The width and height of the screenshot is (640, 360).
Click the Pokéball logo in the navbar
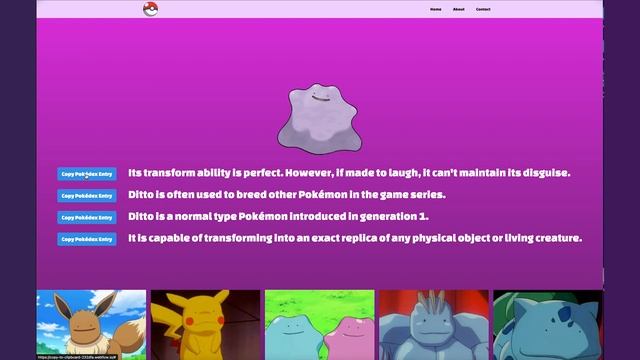point(151,9)
